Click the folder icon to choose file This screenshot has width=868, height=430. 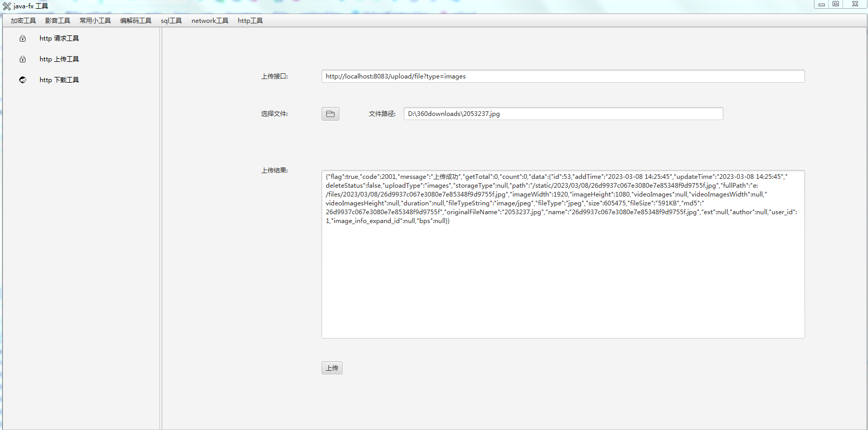pos(330,114)
